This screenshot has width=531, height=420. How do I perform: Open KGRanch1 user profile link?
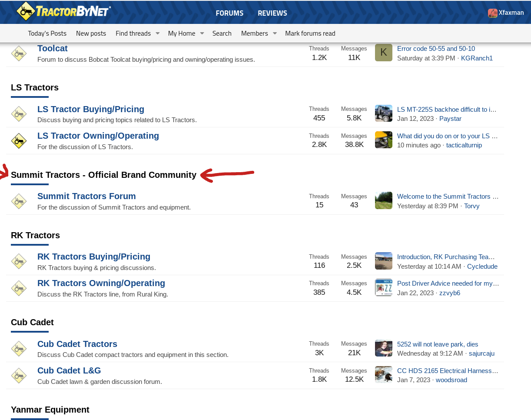(477, 58)
